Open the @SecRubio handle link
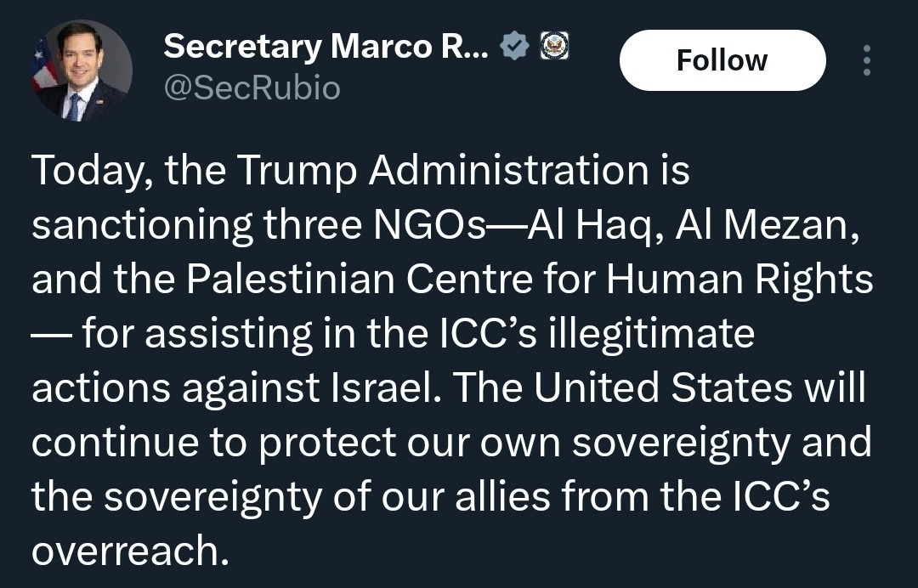Screen dimensions: 918x588 coord(252,88)
